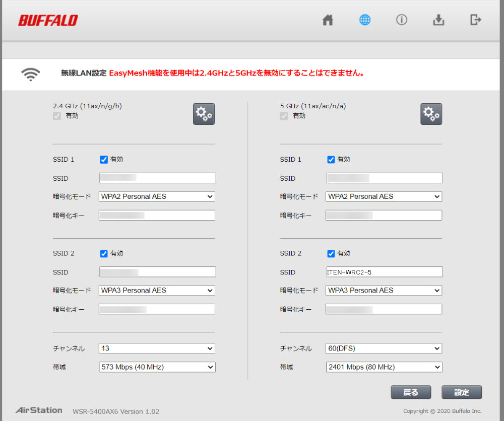The image size is (504, 421).
Task: Open 2.4 GHz SSID 2 WPA3 encryption dropdown
Action: (157, 290)
